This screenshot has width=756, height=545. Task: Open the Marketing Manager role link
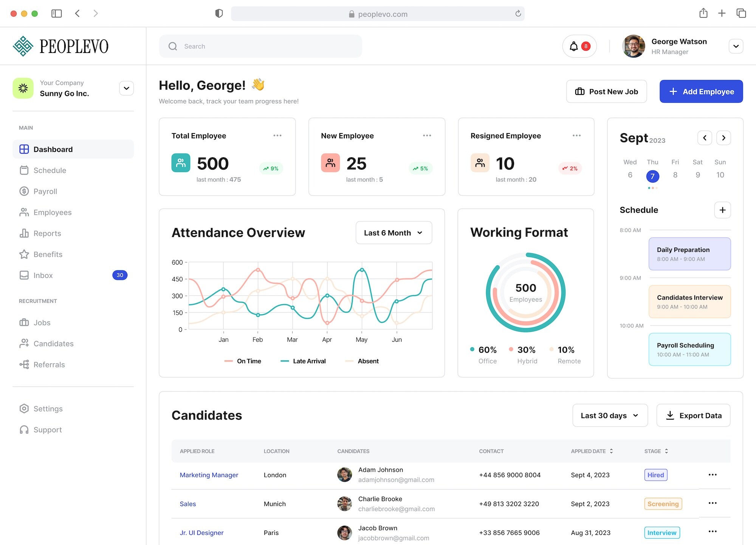click(209, 475)
